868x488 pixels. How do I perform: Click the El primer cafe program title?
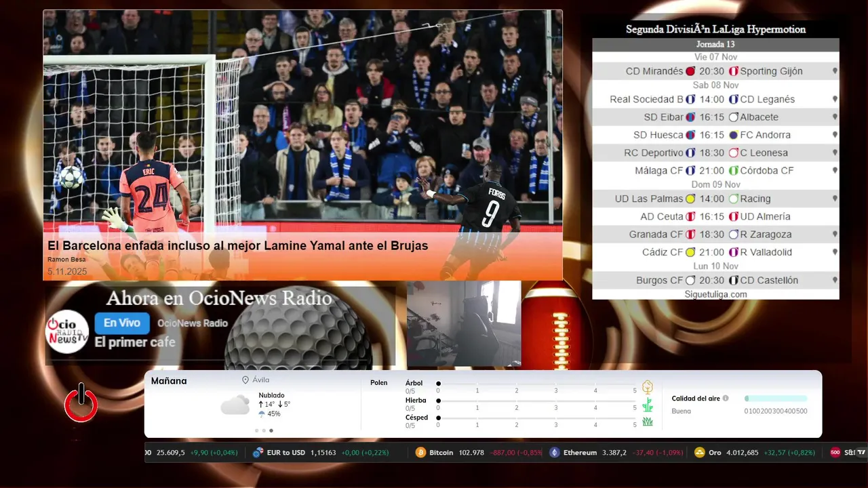point(135,342)
